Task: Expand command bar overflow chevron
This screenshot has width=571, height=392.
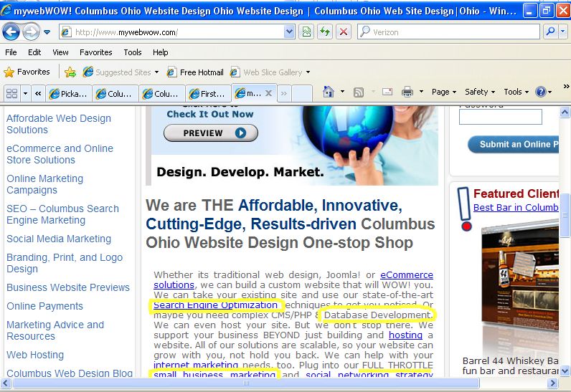Action: click(x=566, y=87)
